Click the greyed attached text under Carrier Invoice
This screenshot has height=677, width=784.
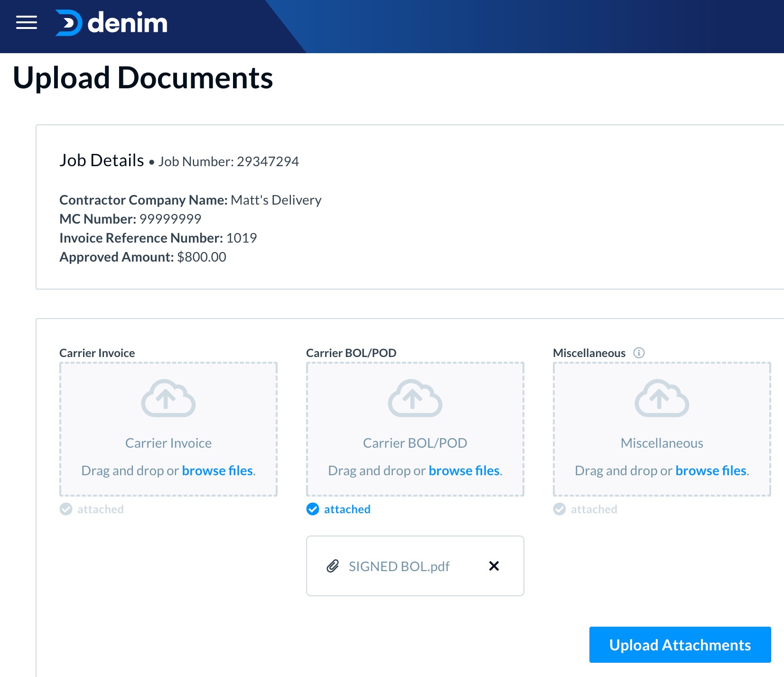[101, 509]
